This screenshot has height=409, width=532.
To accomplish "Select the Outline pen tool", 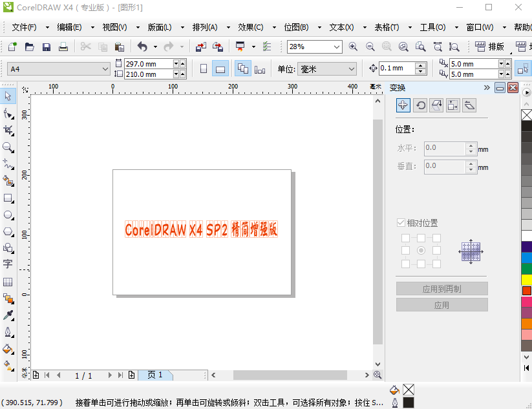I will [8, 332].
